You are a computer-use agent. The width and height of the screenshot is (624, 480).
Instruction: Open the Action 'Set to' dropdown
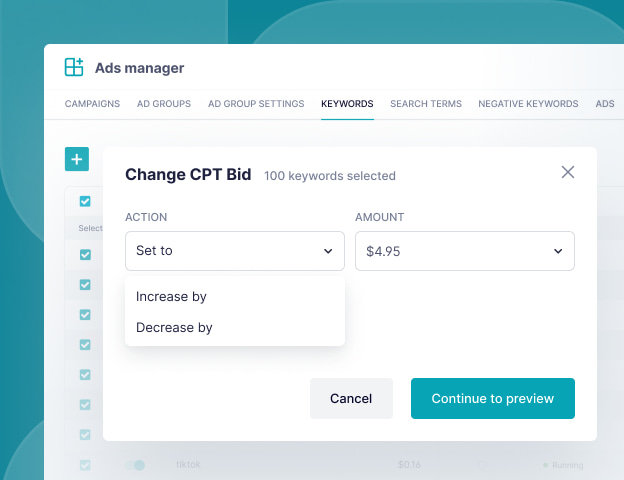pos(235,251)
